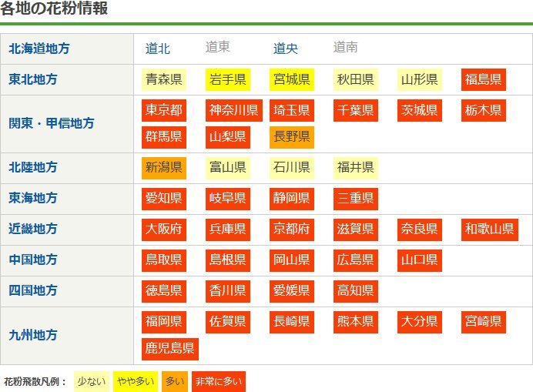
Task: Open the 北海道地方 region heading
Action: (x=39, y=49)
